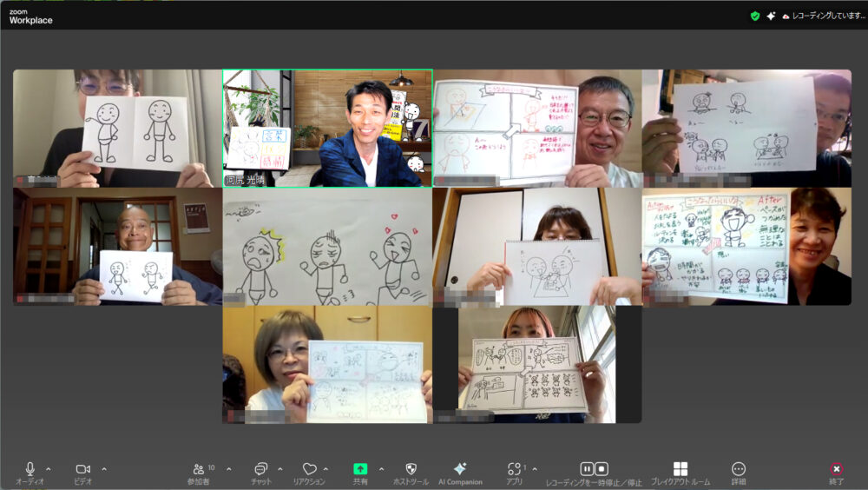Click the green share (共有) screen button

(360, 469)
